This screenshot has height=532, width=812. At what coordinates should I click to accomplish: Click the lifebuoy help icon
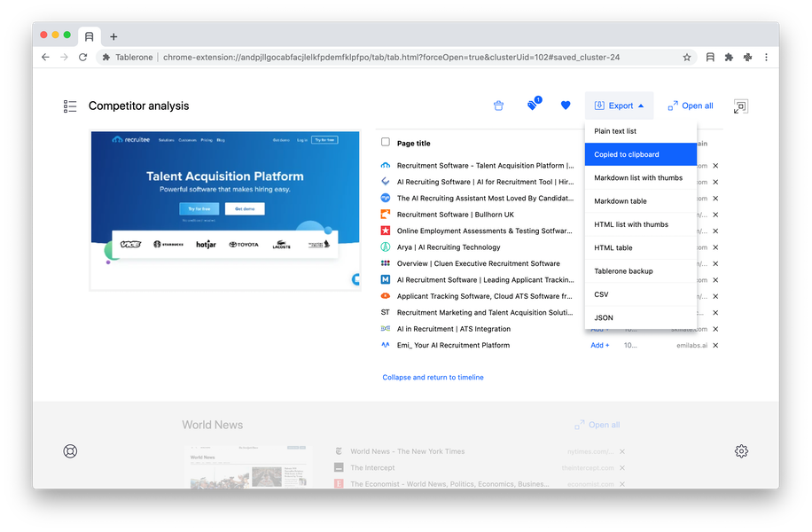coord(70,451)
